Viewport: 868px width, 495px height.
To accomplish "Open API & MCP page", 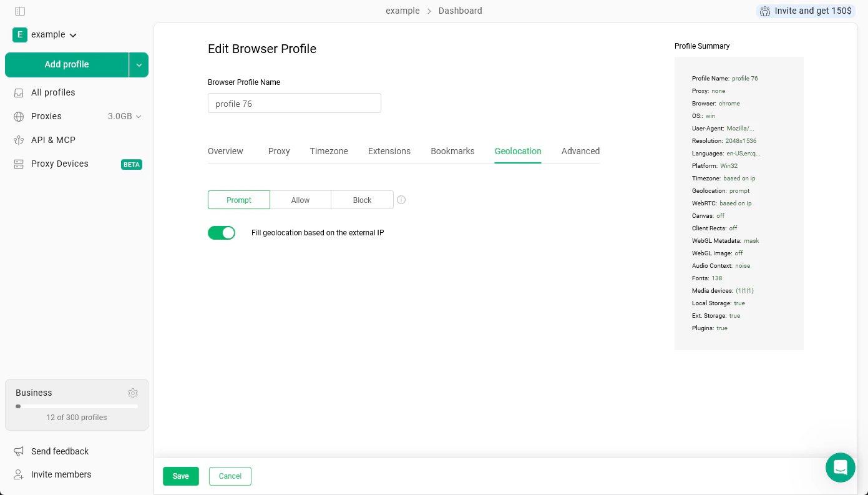I will (53, 140).
